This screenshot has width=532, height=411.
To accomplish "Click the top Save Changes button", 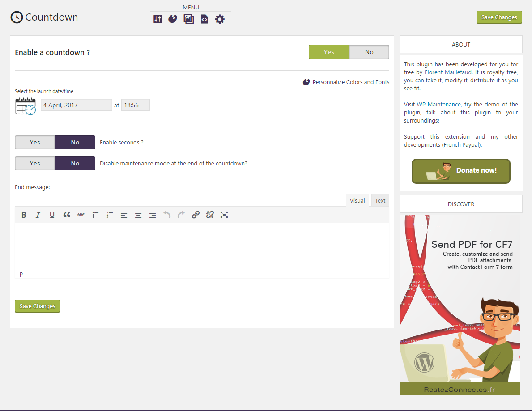I will [x=499, y=17].
